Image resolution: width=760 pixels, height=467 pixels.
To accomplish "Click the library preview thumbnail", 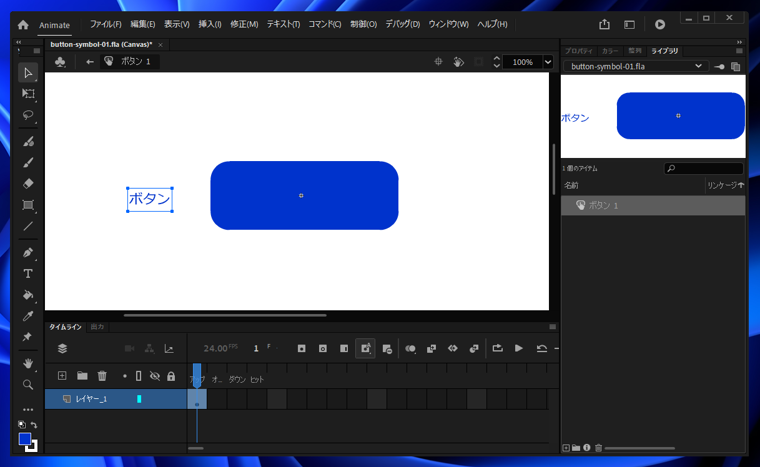I will pyautogui.click(x=653, y=116).
